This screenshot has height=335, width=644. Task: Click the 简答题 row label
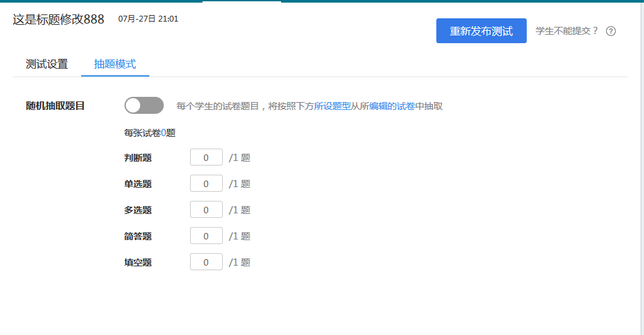point(138,236)
